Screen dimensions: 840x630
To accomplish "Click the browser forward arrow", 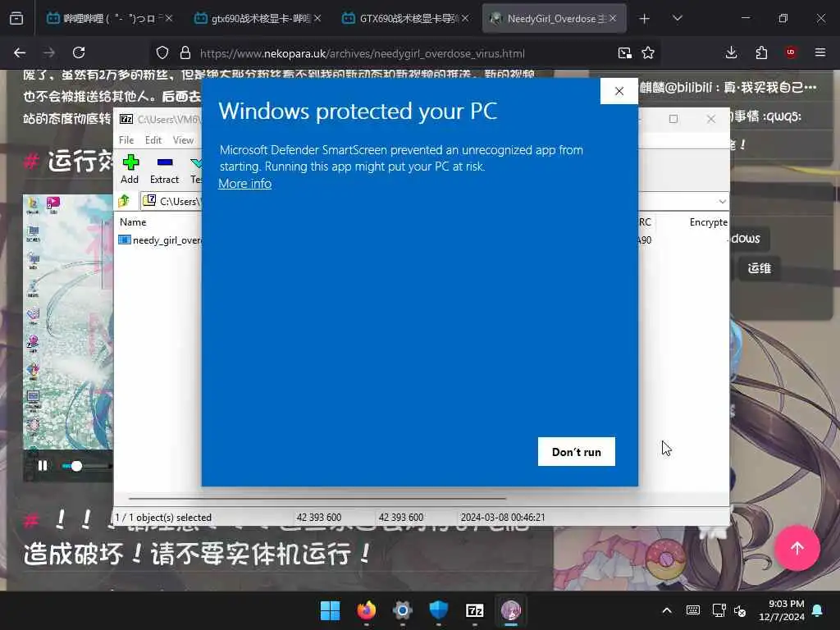I will (48, 52).
